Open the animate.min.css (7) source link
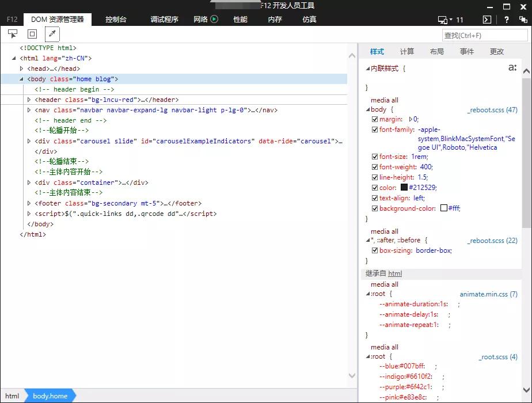 point(489,294)
